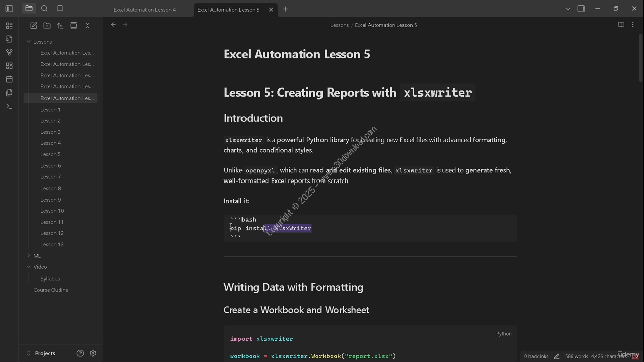Switch to the Excel Automation Lesson 4 tab

(144, 10)
